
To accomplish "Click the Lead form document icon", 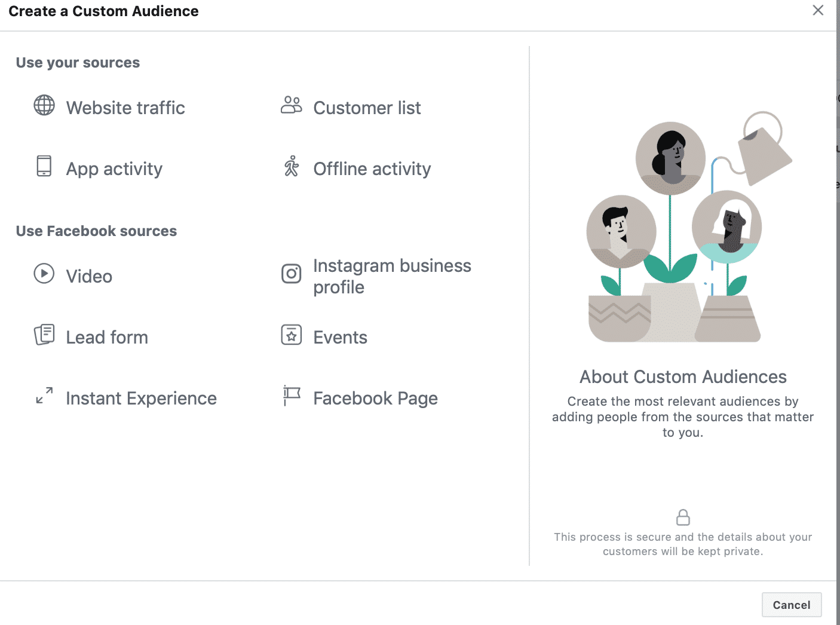I will [44, 335].
